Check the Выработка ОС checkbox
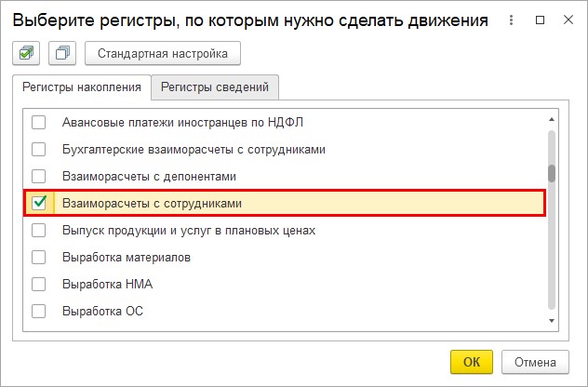Image resolution: width=588 pixels, height=387 pixels. (x=39, y=312)
